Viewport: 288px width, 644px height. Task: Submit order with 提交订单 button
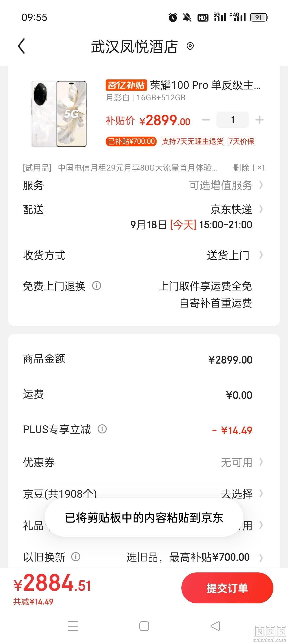click(227, 588)
